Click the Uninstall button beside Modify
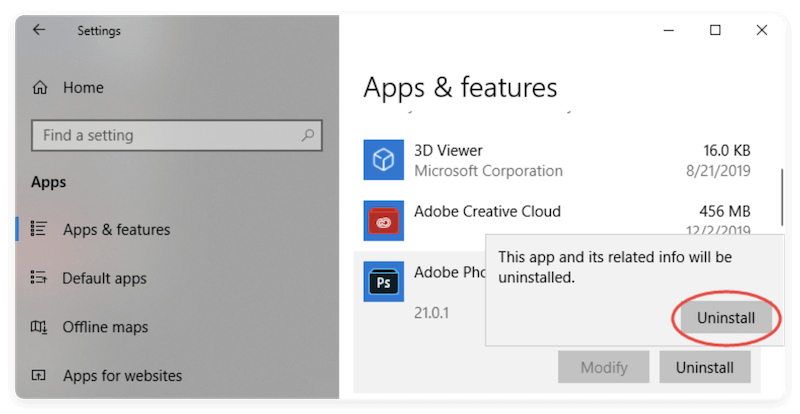This screenshot has width=800, height=414. pos(705,367)
